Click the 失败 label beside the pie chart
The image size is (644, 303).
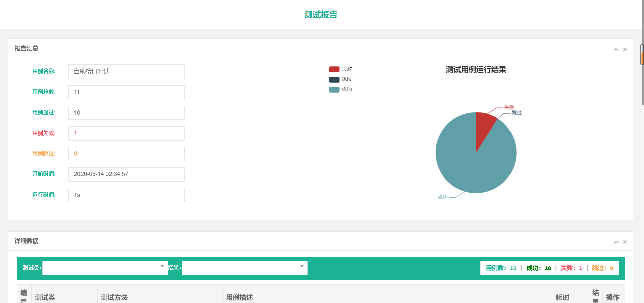coord(509,107)
